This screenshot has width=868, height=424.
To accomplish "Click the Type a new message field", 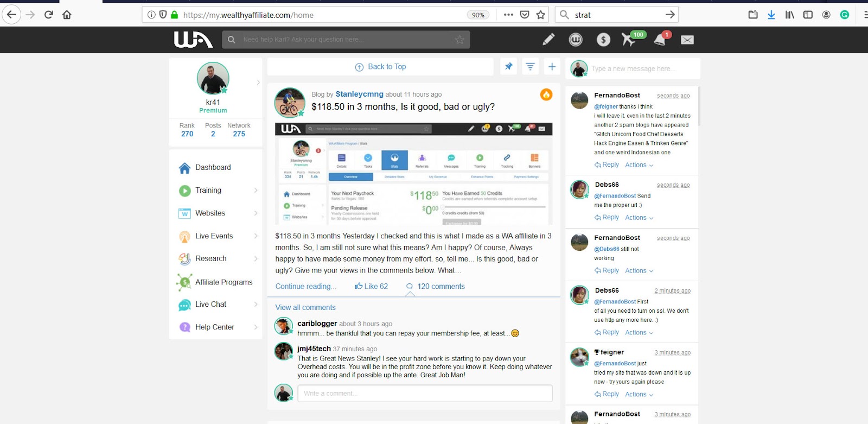I will click(643, 69).
